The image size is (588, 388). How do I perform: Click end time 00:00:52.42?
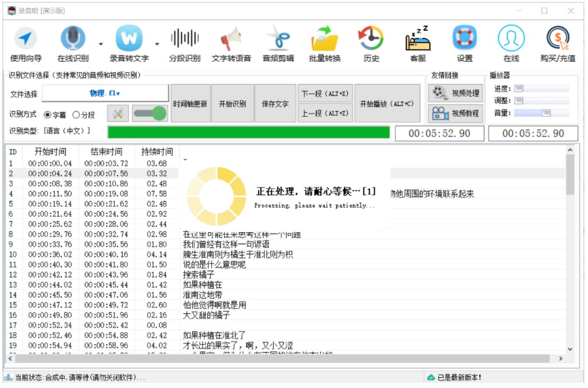(106, 326)
